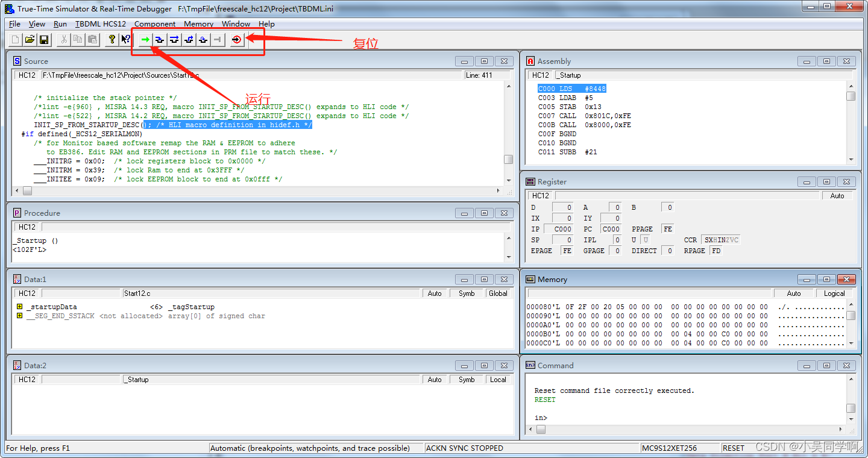The height and width of the screenshot is (458, 868).
Task: Click the Command panel vertical scrollbar thumb
Action: coord(851,408)
